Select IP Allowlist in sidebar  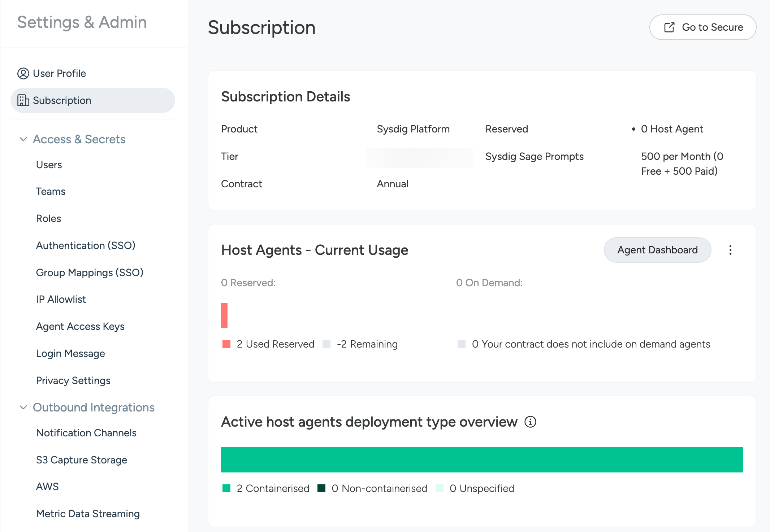[61, 299]
